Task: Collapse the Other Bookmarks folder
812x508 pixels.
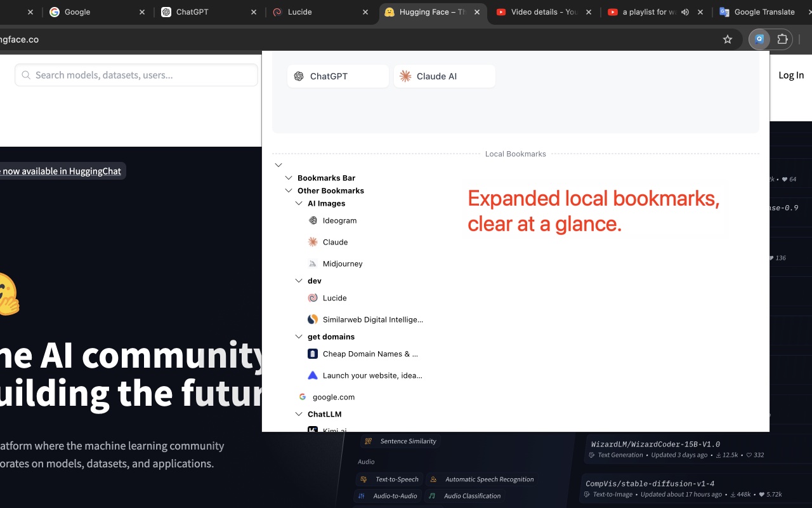Action: [x=289, y=190]
